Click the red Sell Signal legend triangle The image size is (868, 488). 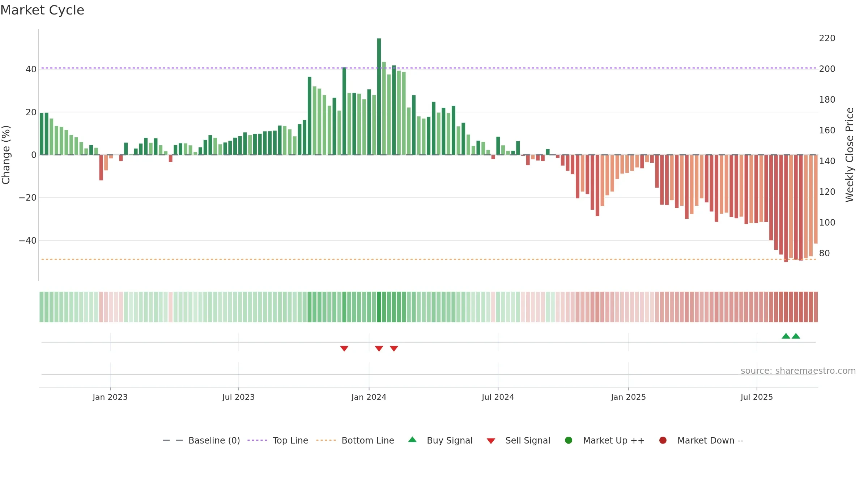click(x=491, y=441)
